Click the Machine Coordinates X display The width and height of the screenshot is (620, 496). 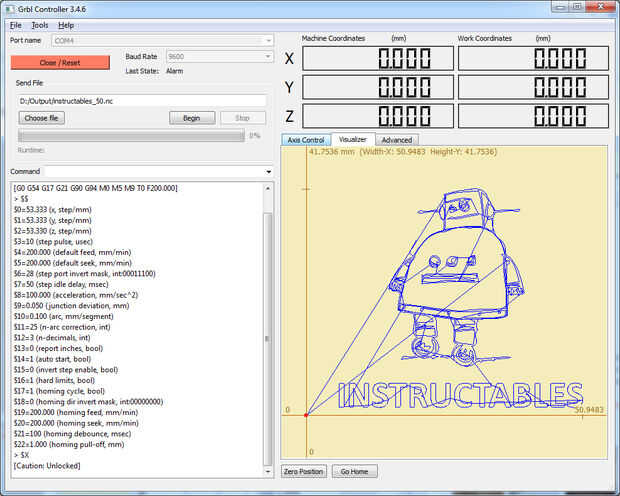click(x=378, y=58)
